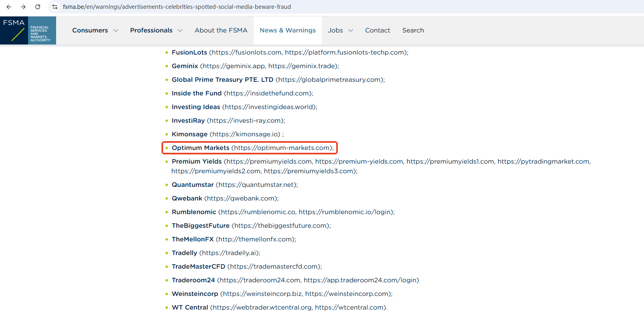The width and height of the screenshot is (644, 320).
Task: Expand the Jobs menu chevron
Action: click(x=351, y=30)
